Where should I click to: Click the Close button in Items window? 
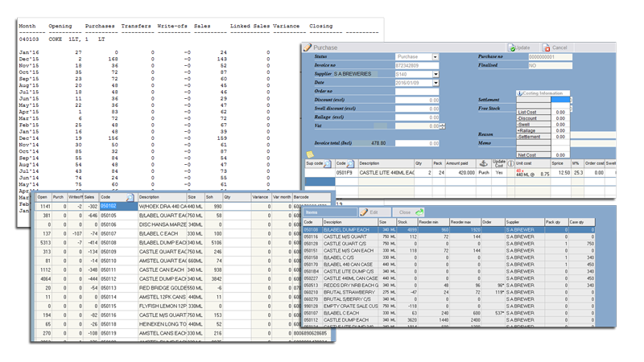(409, 212)
